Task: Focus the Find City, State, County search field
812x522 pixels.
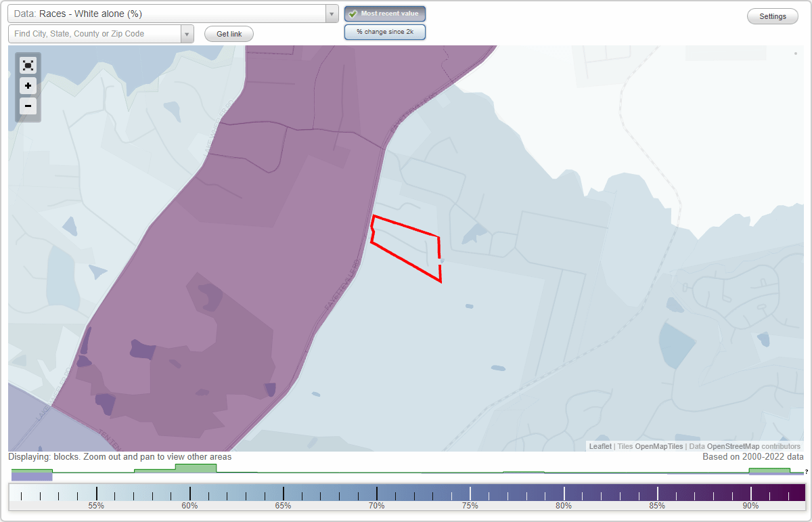Action: (95, 34)
